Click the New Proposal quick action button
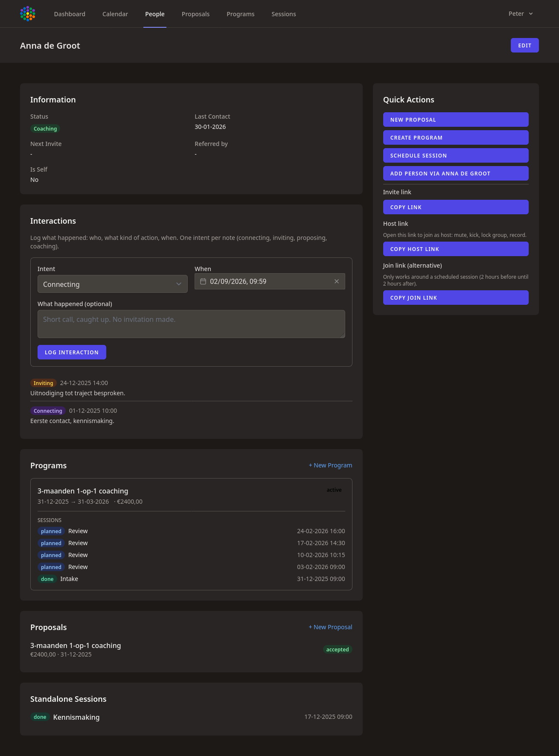 (x=455, y=120)
